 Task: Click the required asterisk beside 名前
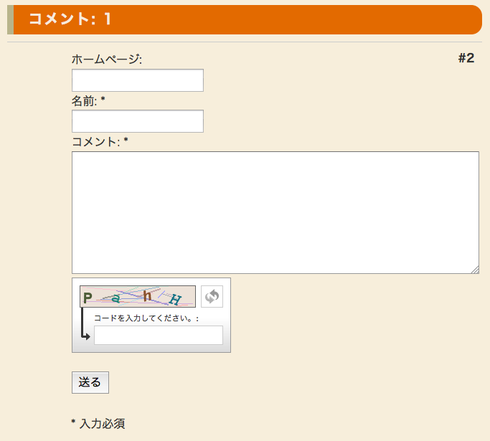point(103,99)
